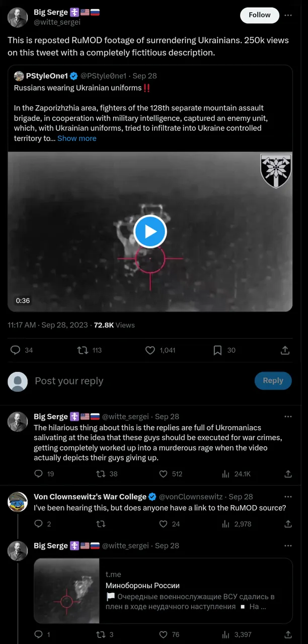This screenshot has height=644, width=308.
Task: Open more options on main tweet
Action: (x=288, y=15)
